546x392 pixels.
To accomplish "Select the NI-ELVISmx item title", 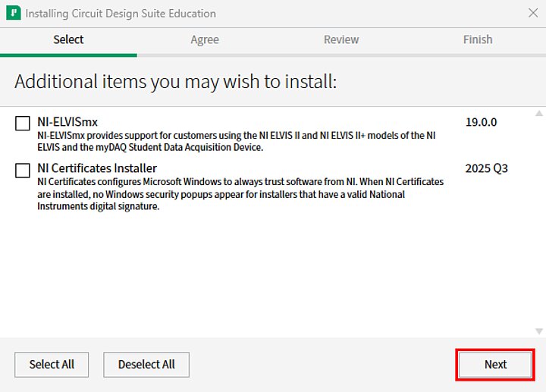I will coord(67,122).
